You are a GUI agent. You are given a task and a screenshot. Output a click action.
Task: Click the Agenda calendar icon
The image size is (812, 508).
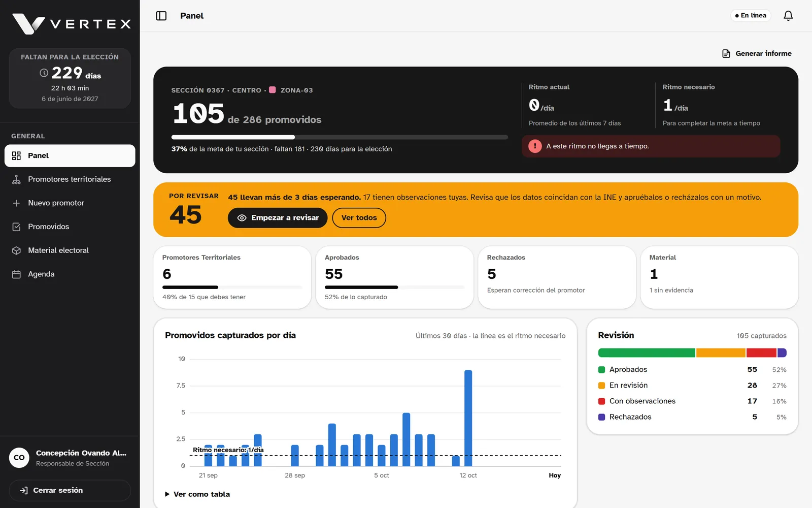click(16, 274)
